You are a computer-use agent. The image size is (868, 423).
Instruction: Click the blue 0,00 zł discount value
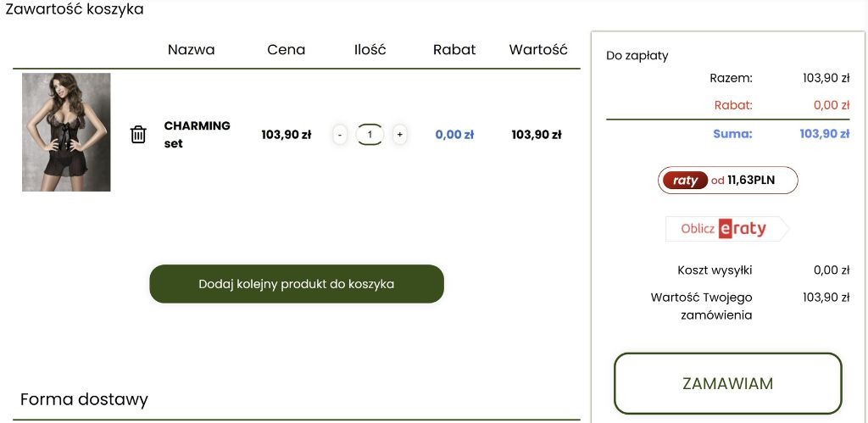(454, 135)
